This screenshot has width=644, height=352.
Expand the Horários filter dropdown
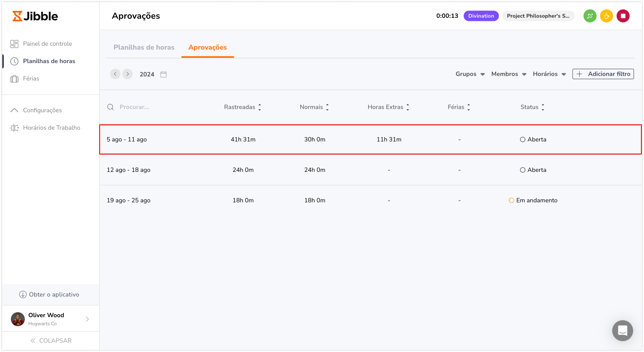(x=549, y=74)
